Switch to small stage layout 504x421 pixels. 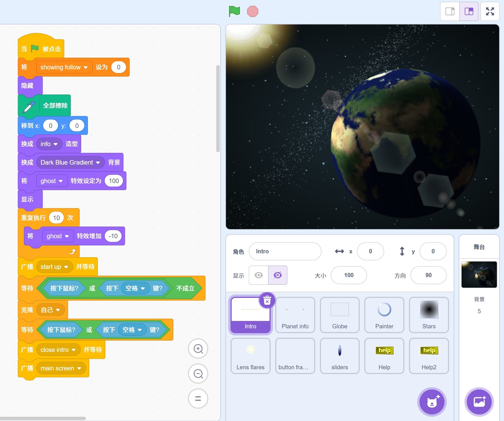pyautogui.click(x=450, y=11)
